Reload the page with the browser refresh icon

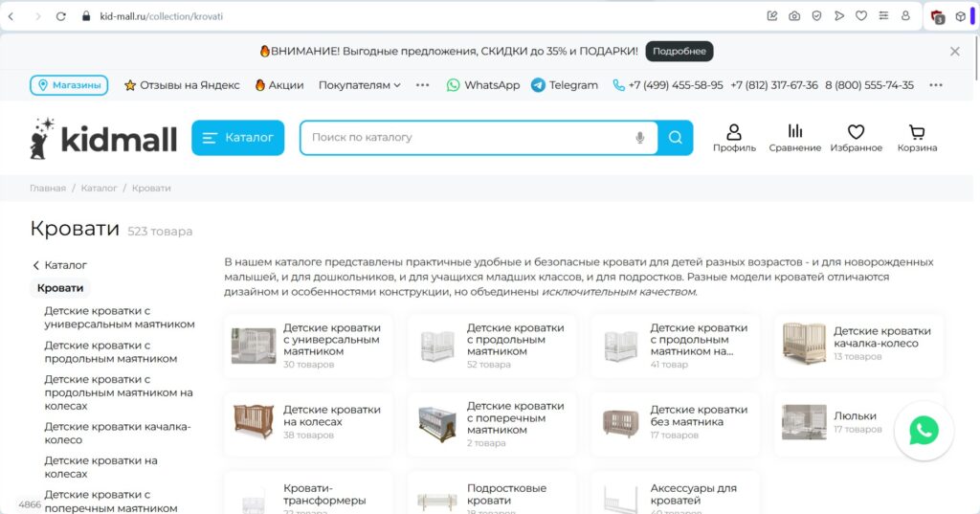click(x=61, y=16)
